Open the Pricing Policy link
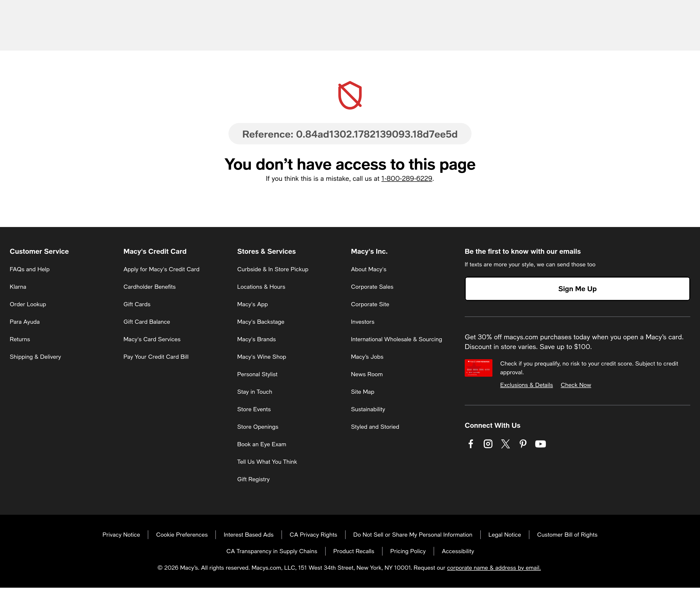 (x=408, y=551)
